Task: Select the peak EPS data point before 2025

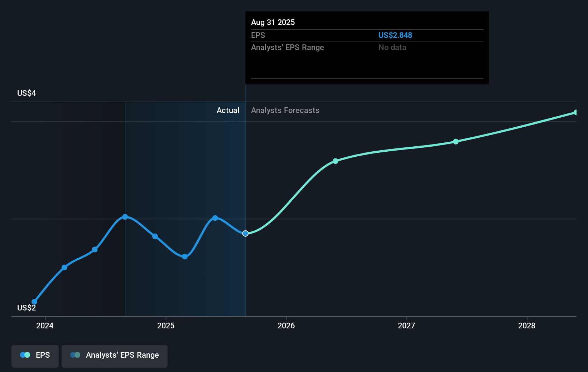Action: pyautogui.click(x=125, y=216)
